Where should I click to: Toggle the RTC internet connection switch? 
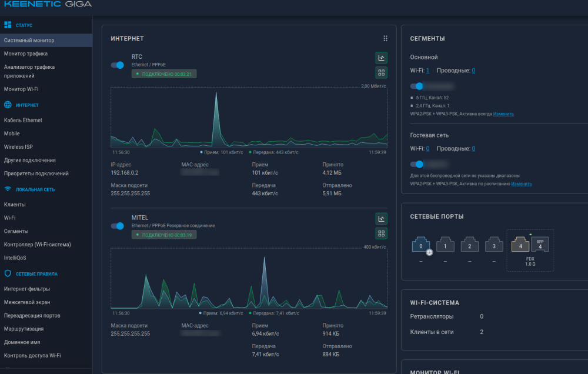coord(118,65)
